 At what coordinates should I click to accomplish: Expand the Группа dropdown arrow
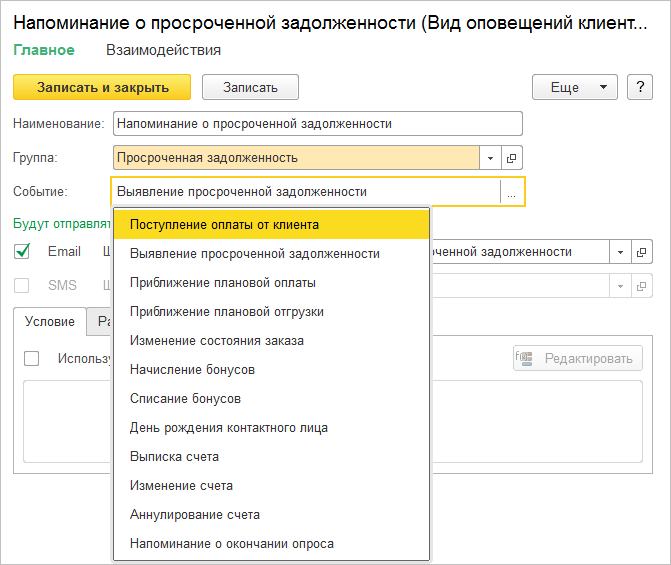click(x=490, y=158)
